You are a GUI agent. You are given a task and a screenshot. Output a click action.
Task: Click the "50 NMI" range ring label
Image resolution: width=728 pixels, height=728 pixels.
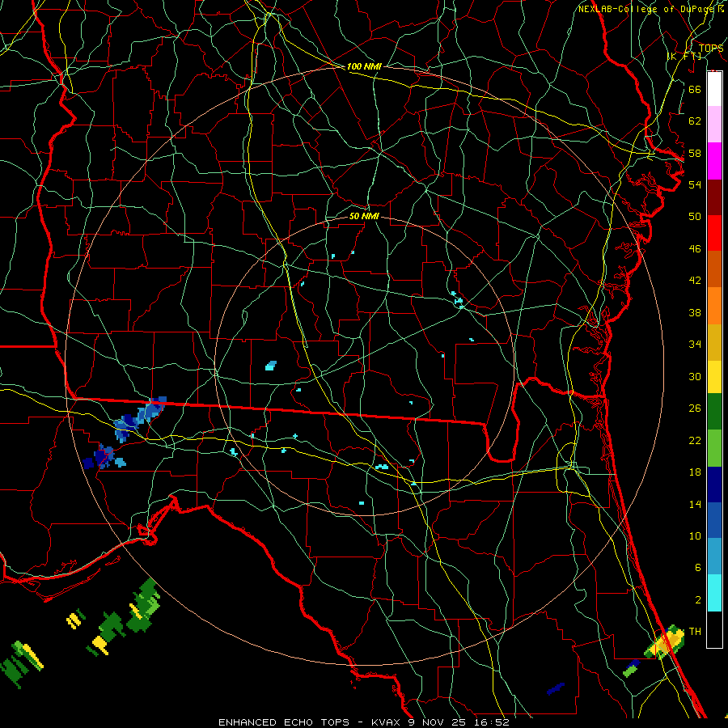click(x=365, y=216)
